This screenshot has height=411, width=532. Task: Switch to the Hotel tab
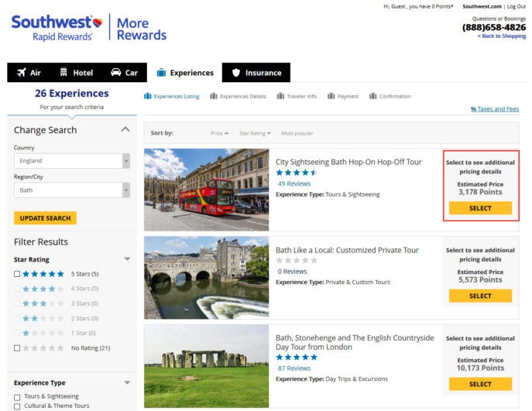click(x=77, y=73)
